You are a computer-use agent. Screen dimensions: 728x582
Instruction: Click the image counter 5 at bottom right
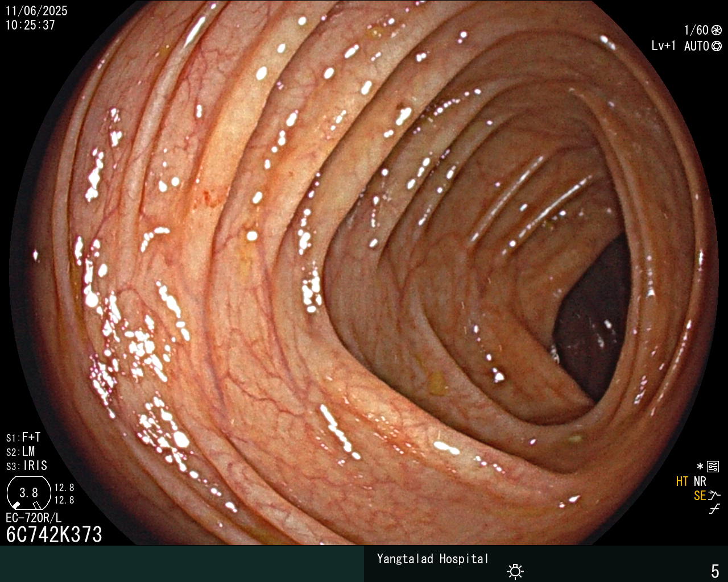[x=715, y=571]
